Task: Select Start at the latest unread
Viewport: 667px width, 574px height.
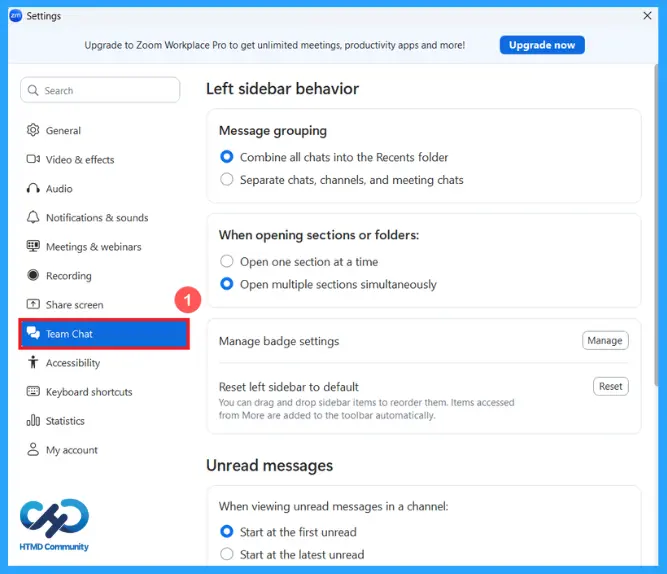Action: (227, 554)
